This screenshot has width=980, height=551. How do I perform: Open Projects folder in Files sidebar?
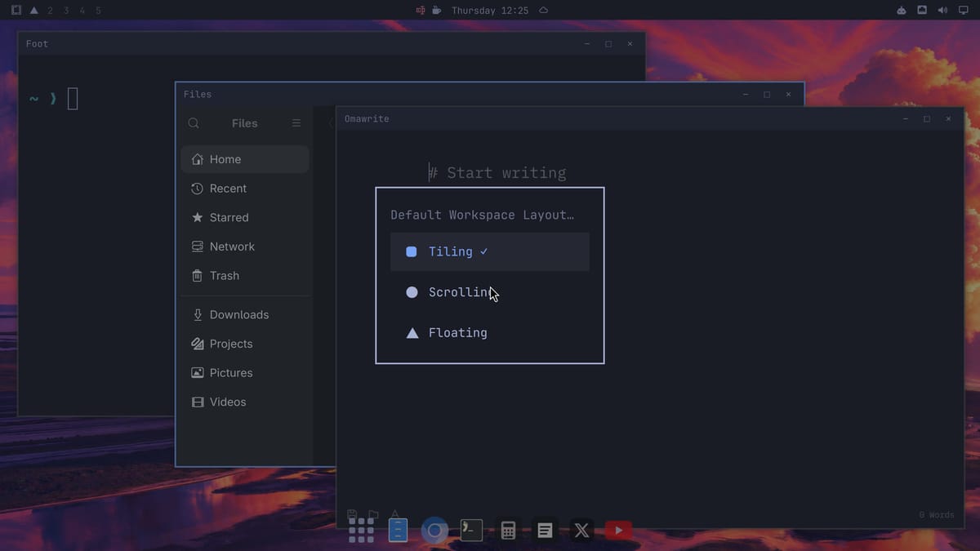[x=245, y=344]
